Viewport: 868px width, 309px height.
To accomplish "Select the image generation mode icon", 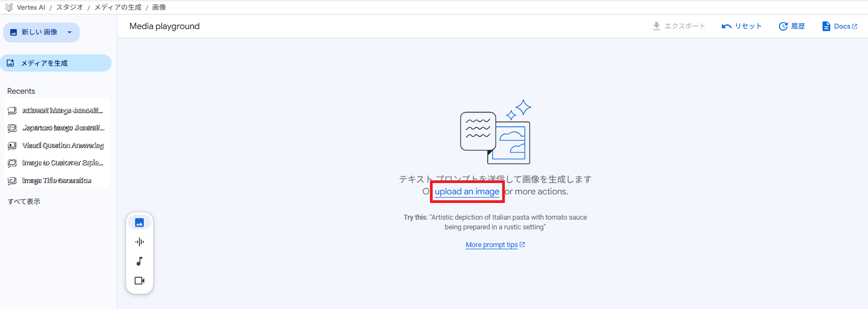I will tap(140, 222).
